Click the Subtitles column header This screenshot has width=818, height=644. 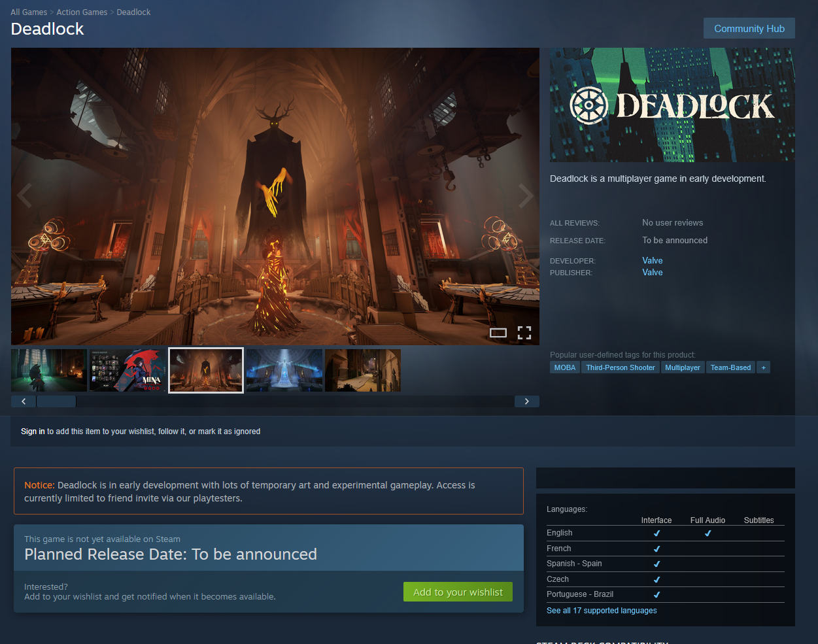[x=758, y=520]
